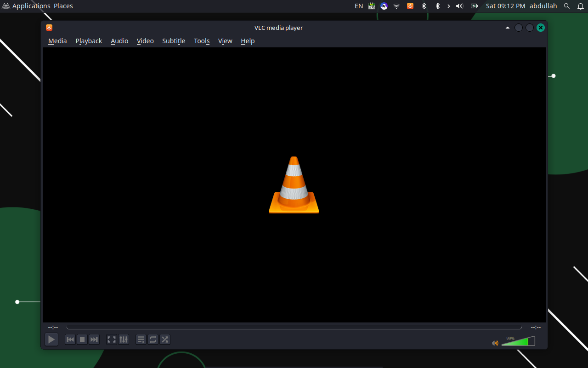
Task: Toggle loop repeat mode
Action: click(153, 339)
